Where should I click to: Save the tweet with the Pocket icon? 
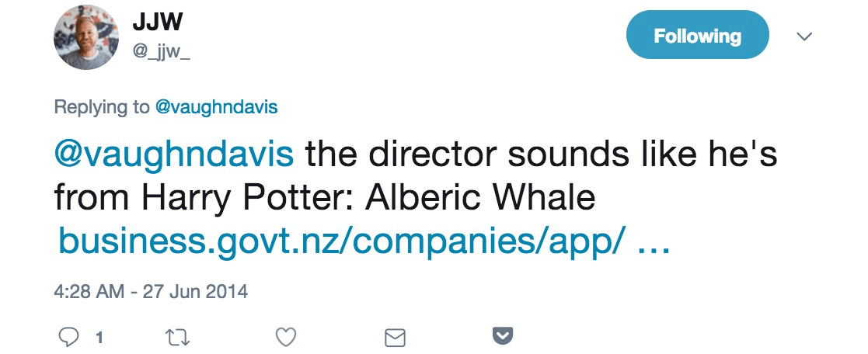tap(504, 336)
